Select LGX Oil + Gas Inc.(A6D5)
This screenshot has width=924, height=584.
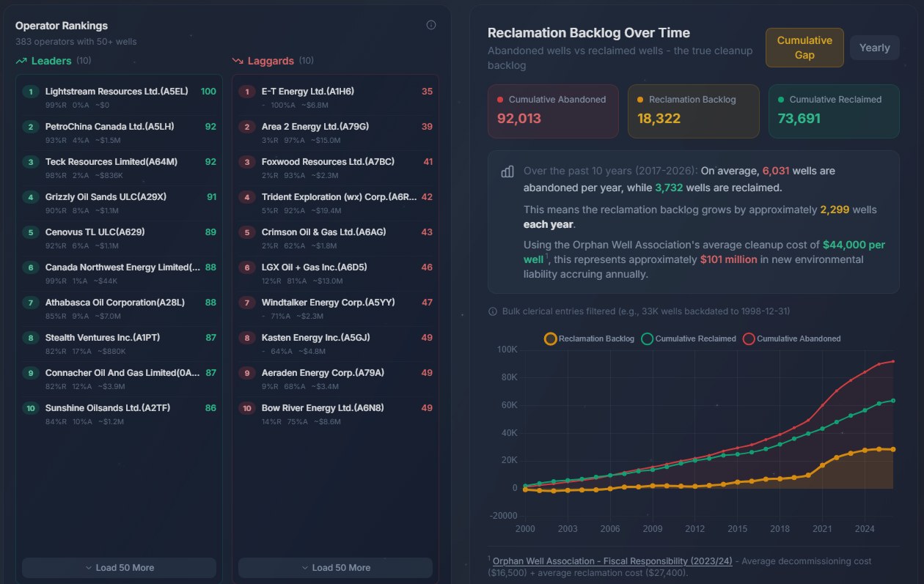tap(335, 273)
